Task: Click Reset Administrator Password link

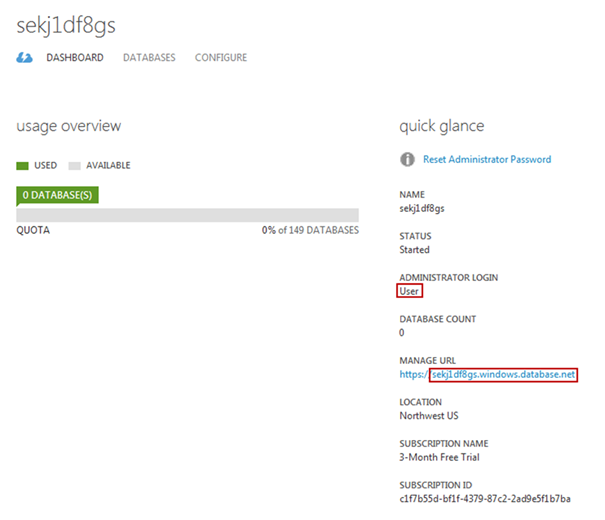Action: pyautogui.click(x=487, y=159)
